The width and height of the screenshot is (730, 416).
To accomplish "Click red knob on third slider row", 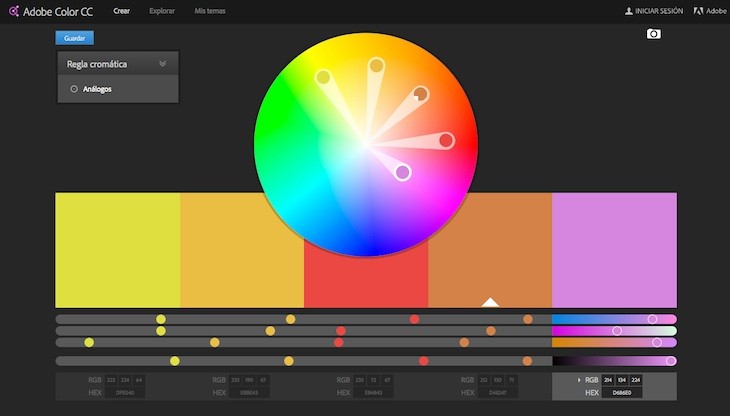I will 338,342.
